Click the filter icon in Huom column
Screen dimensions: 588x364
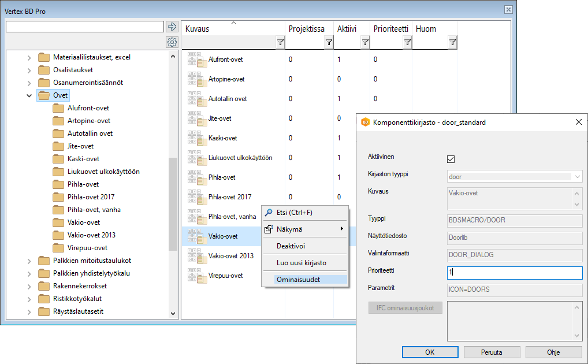coord(452,42)
